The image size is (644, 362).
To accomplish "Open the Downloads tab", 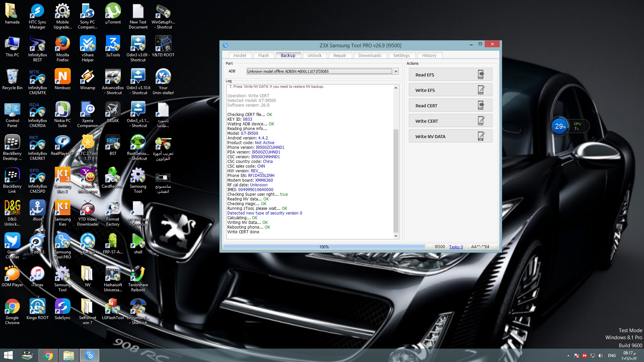I will (370, 55).
